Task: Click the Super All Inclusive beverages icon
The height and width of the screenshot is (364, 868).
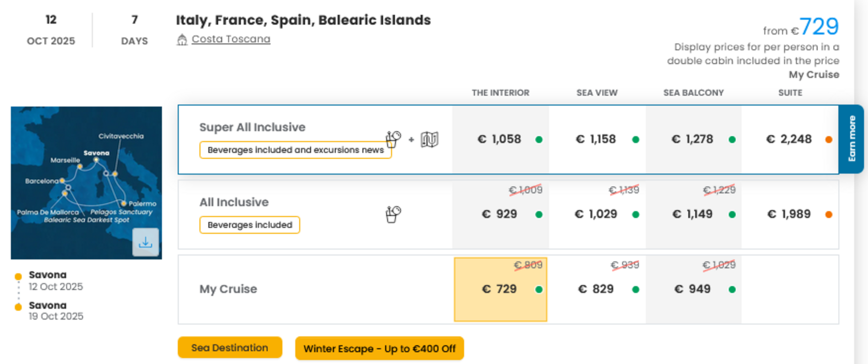Action: (x=393, y=139)
